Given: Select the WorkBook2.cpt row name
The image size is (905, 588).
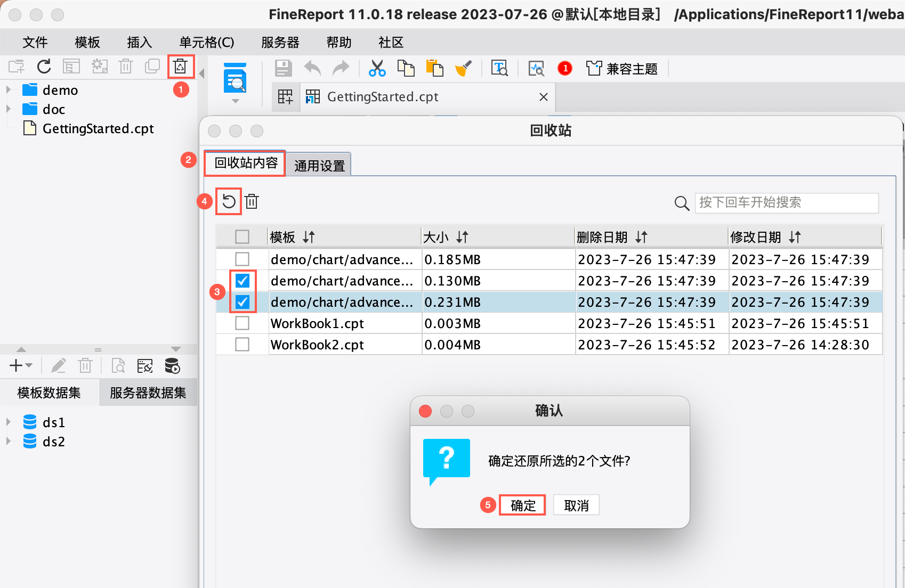Looking at the screenshot, I should click(317, 345).
